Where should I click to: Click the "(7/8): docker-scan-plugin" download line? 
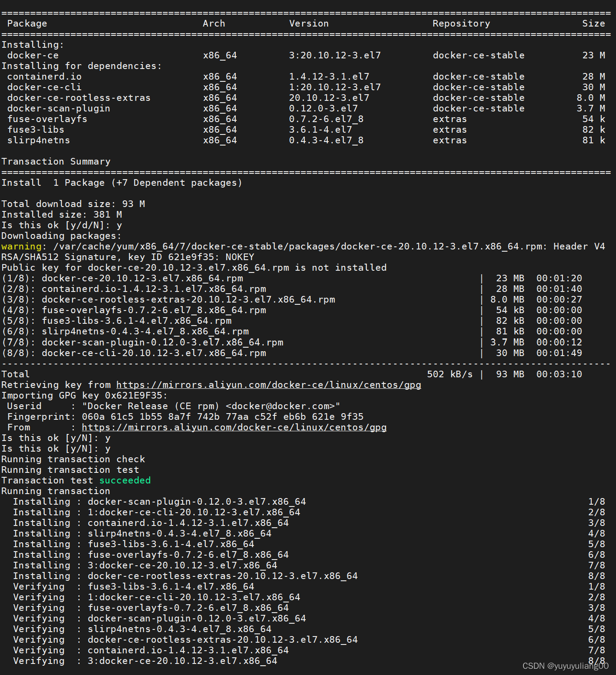click(x=292, y=342)
